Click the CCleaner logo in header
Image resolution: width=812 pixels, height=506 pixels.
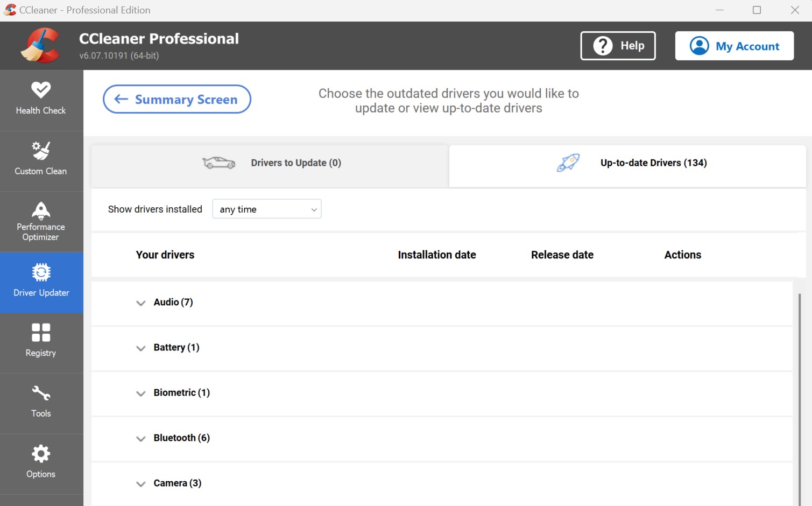[x=40, y=46]
